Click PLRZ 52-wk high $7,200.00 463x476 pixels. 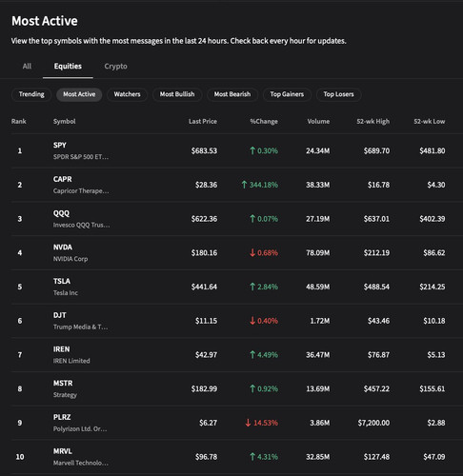[x=373, y=423]
